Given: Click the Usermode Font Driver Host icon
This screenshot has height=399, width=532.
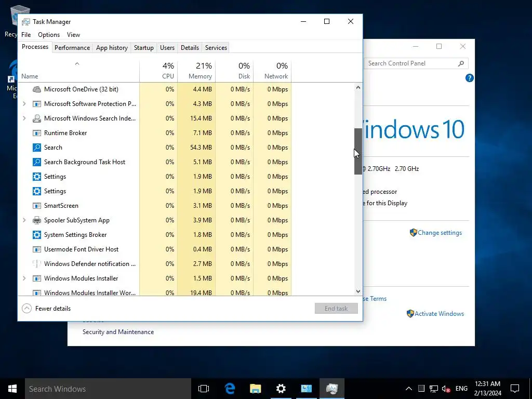Looking at the screenshot, I should 37,249.
